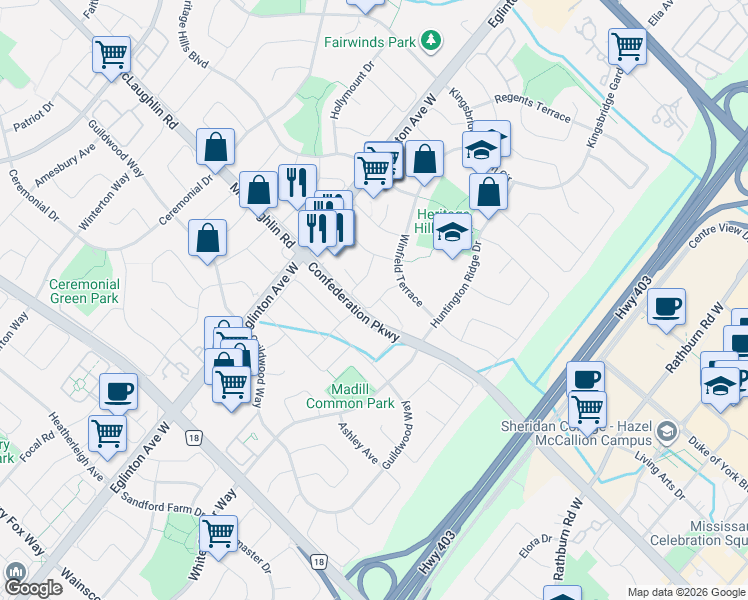Click grocery cart marker near Sandford Farm Dr
Image resolution: width=748 pixels, height=600 pixels.
(x=218, y=535)
